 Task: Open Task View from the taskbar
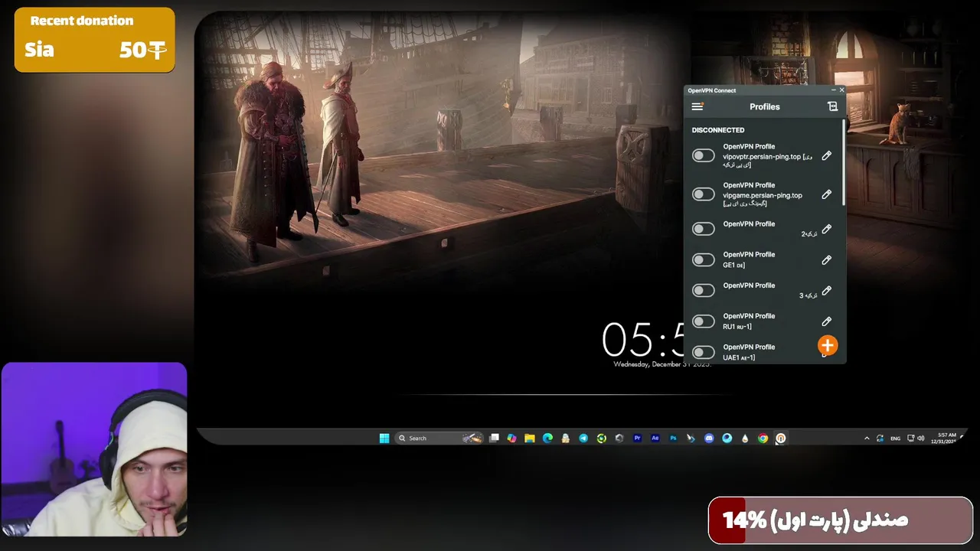pos(494,439)
